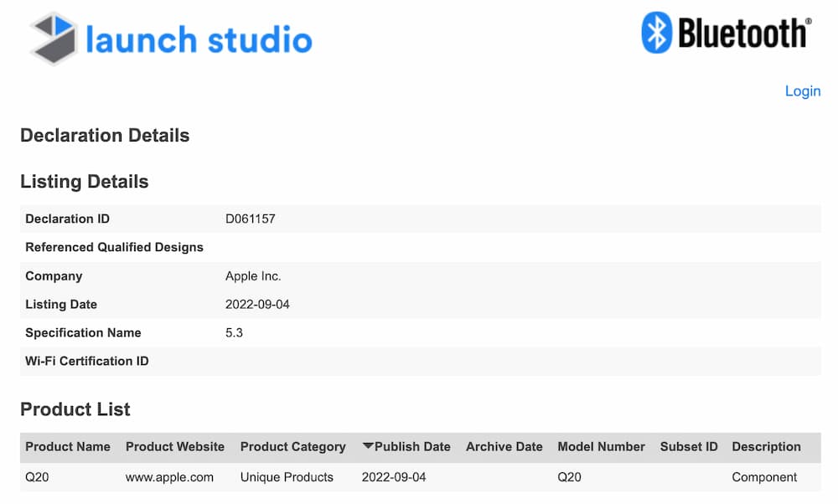Sort by Subset ID column header

(688, 447)
